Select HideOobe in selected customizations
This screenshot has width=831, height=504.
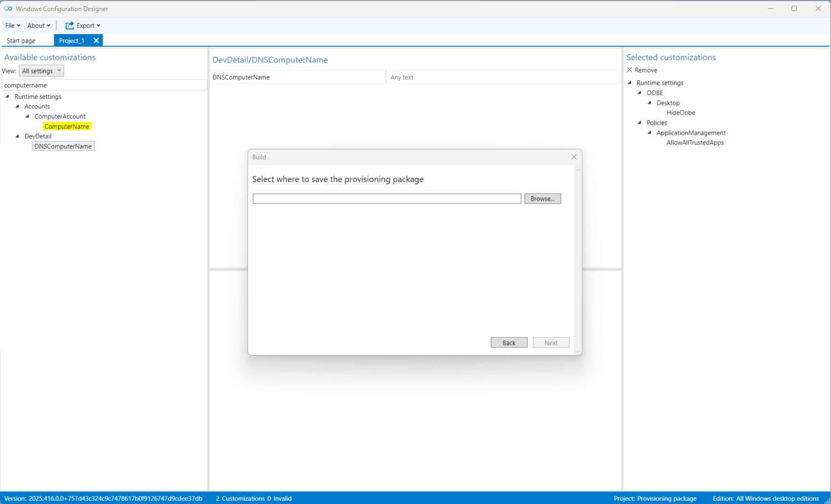pyautogui.click(x=680, y=113)
